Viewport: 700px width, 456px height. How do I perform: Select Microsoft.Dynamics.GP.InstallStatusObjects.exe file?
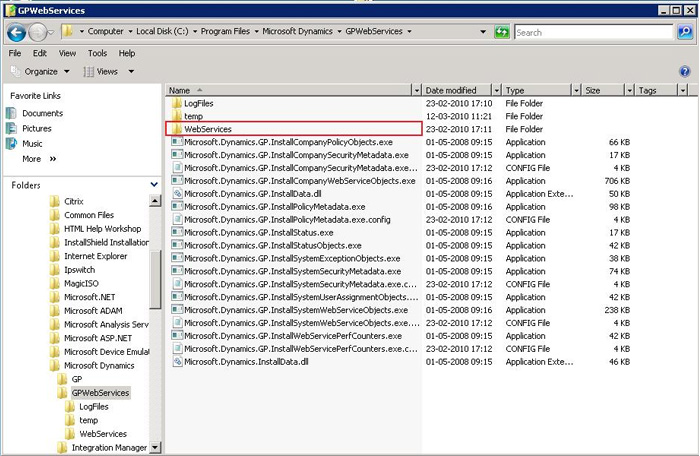[273, 246]
